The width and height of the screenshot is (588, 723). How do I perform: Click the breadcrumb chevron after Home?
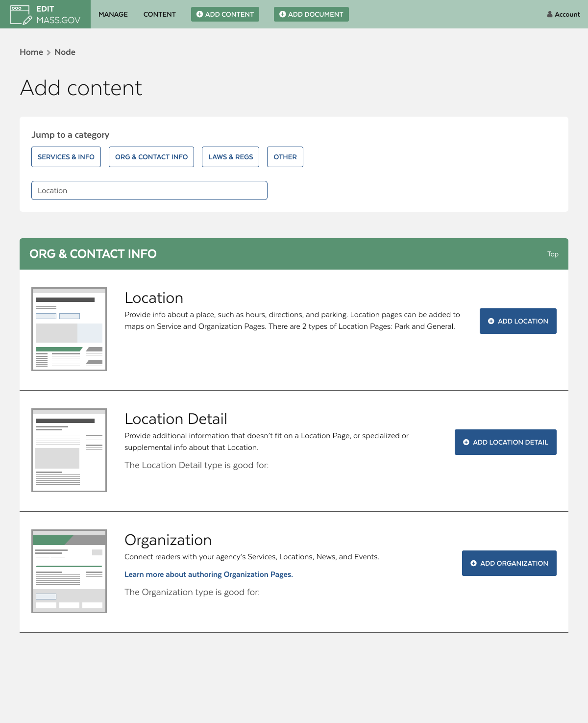[48, 52]
